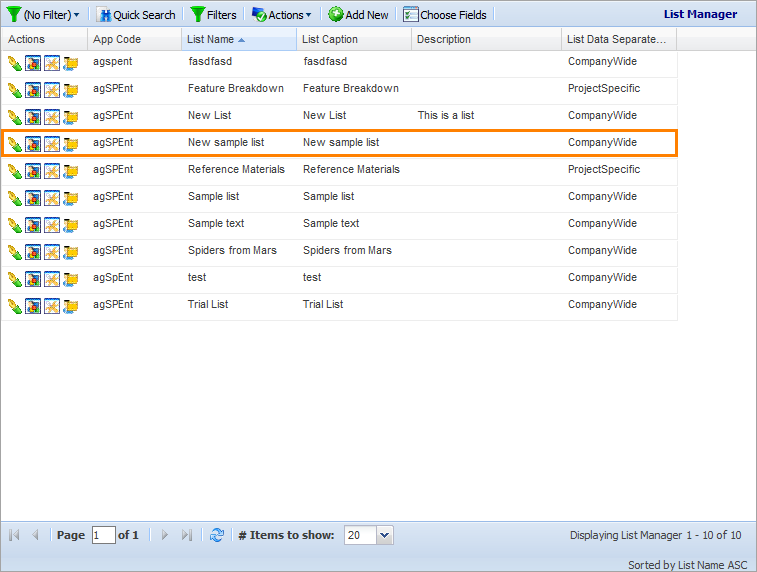Click the crossed tools icon in test row
757x572 pixels.
click(52, 279)
